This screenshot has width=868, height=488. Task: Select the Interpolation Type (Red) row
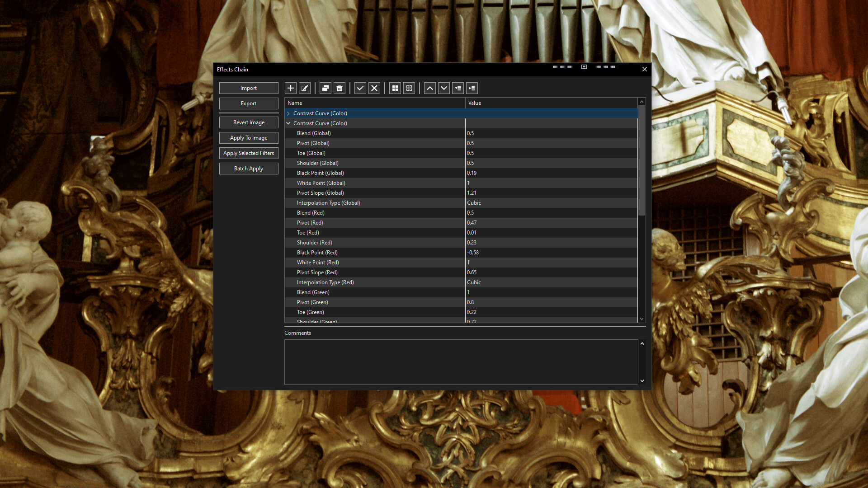tap(461, 282)
